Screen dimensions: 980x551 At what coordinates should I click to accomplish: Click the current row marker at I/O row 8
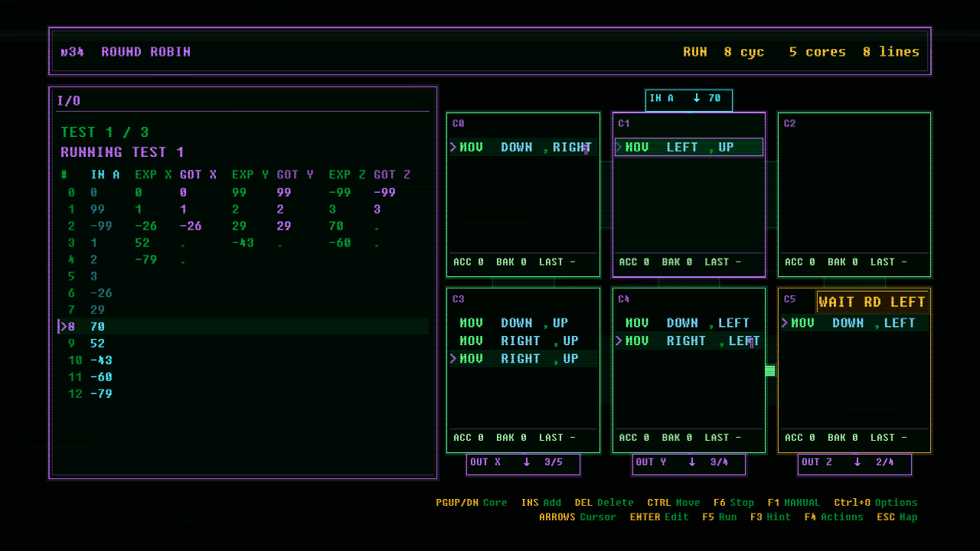(63, 327)
